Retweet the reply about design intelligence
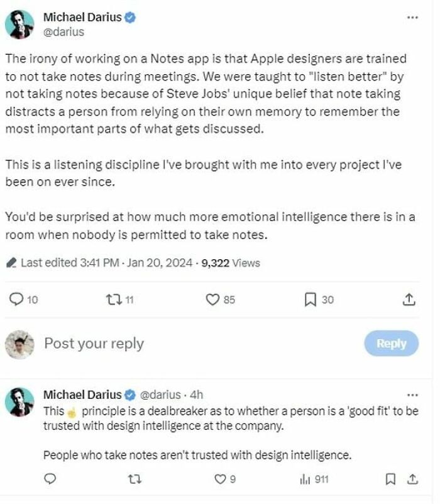 coord(134,479)
